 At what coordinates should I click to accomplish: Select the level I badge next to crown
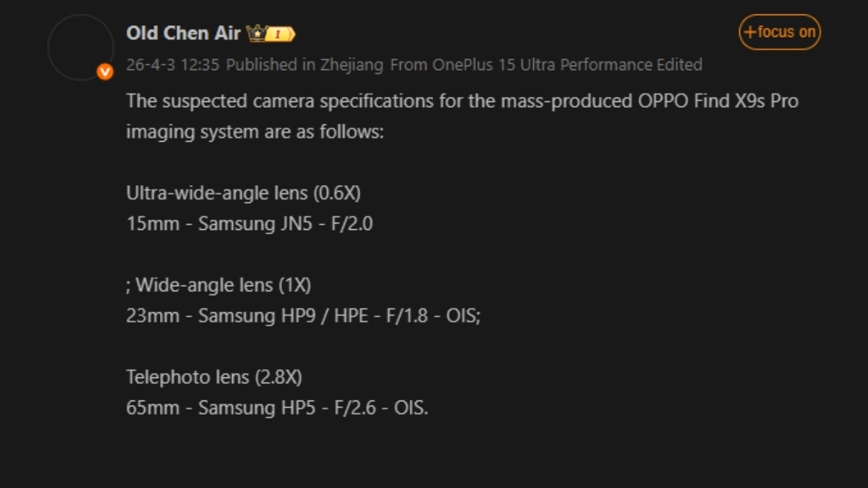(x=276, y=33)
